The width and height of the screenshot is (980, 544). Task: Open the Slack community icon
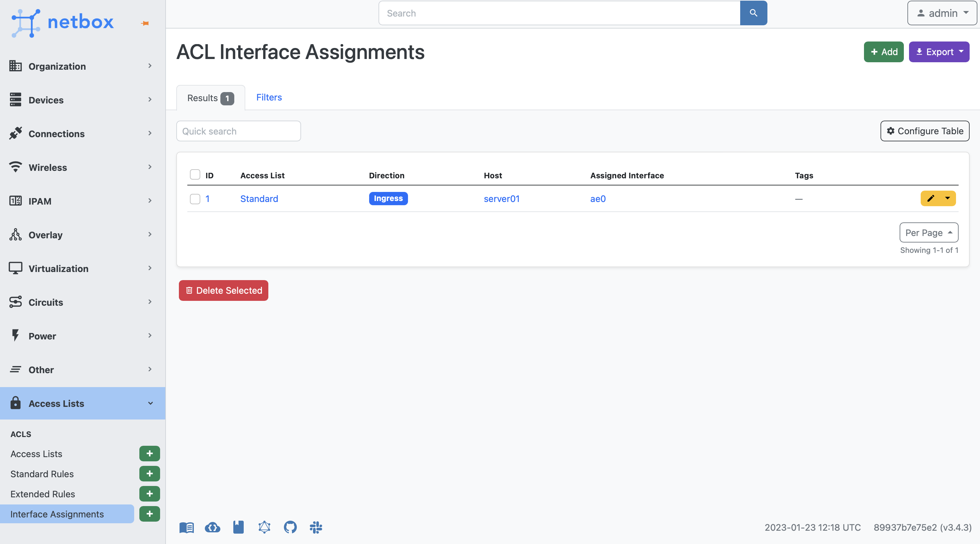[x=316, y=527]
